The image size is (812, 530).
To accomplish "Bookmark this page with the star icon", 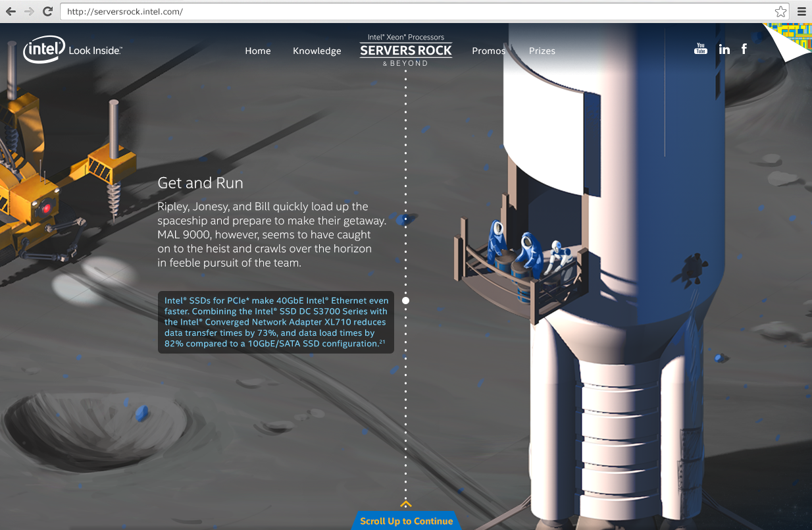I will click(x=780, y=11).
